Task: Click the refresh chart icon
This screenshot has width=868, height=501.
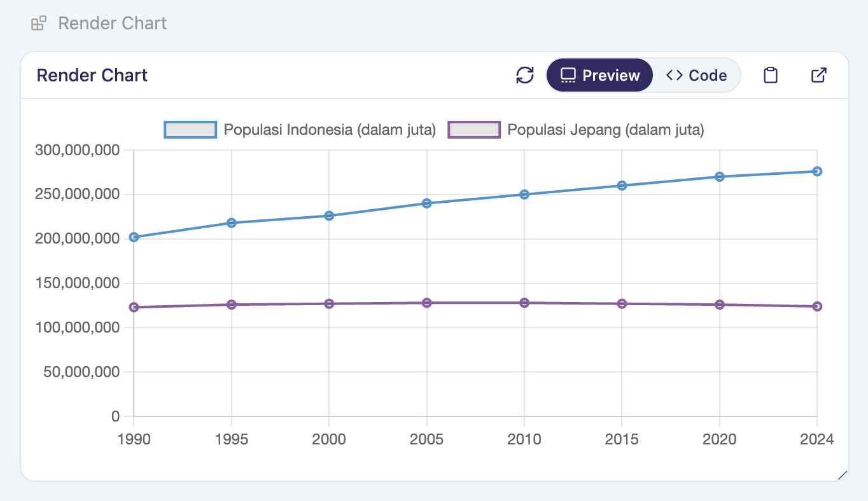Action: coord(524,75)
